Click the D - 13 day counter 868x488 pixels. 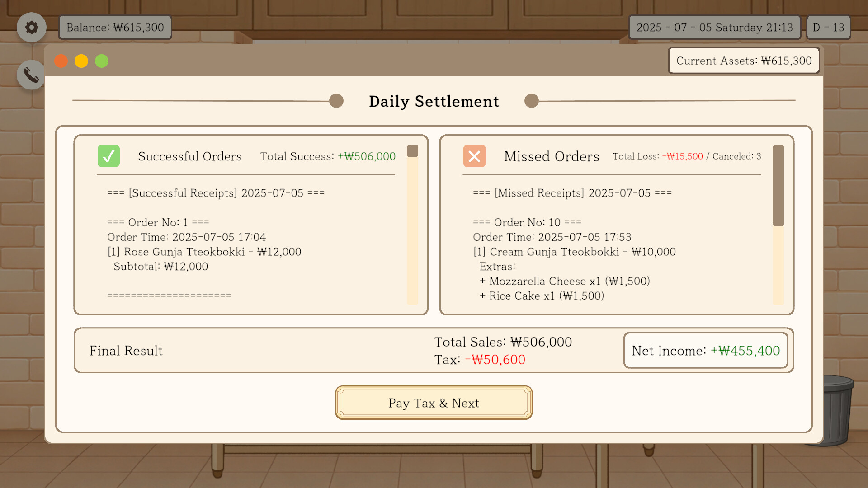[x=828, y=28]
